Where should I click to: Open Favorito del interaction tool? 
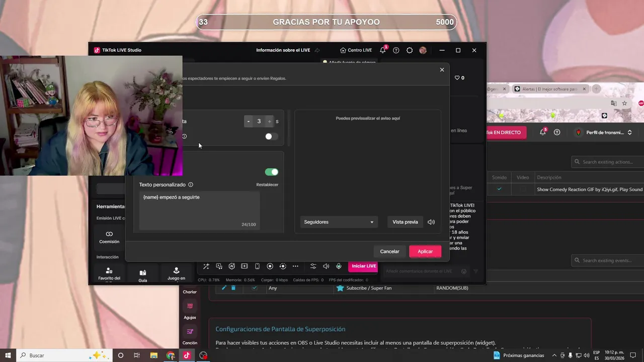point(109,274)
